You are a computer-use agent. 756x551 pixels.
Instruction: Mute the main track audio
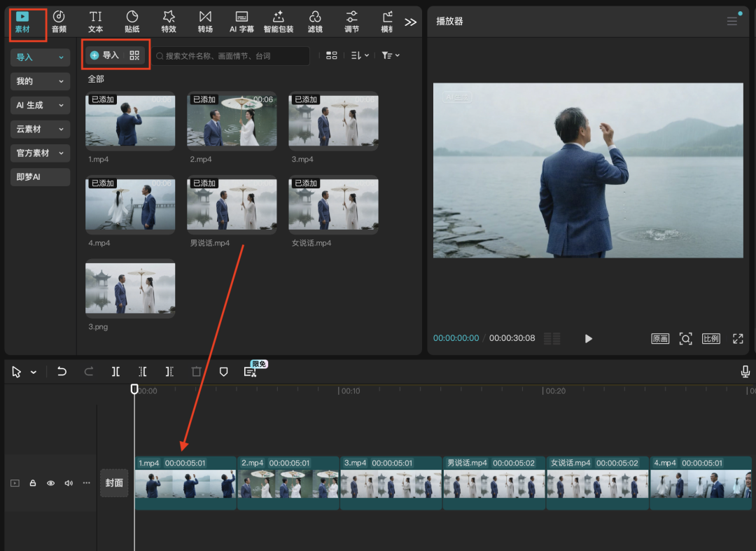[69, 483]
